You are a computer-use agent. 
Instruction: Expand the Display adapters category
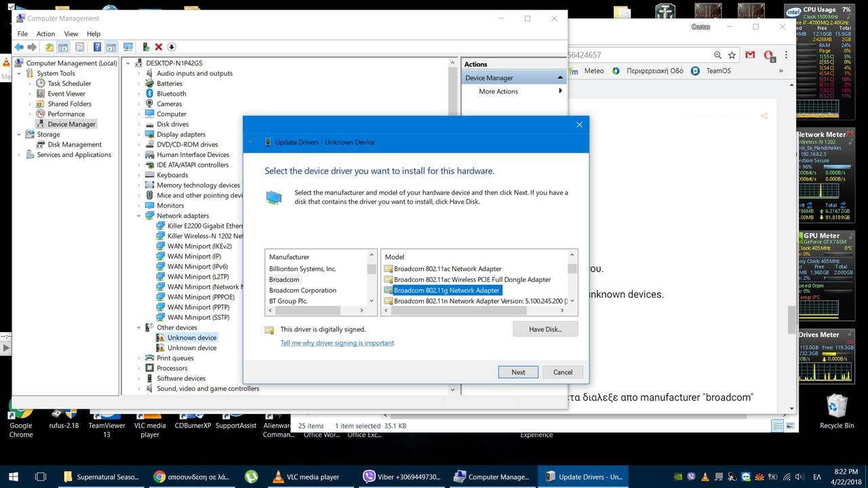point(139,134)
